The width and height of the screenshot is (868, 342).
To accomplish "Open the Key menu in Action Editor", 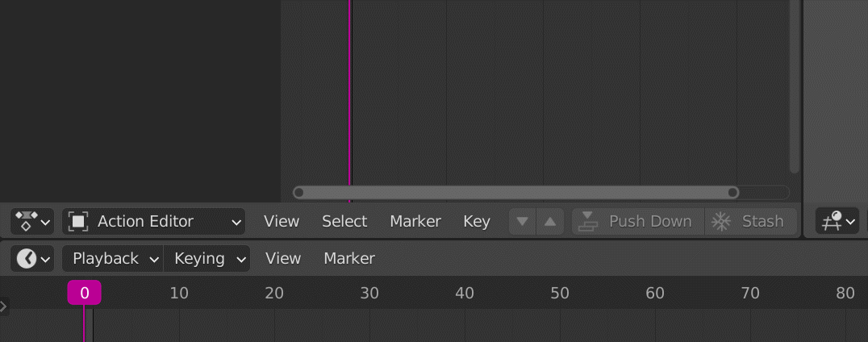I will 477,221.
